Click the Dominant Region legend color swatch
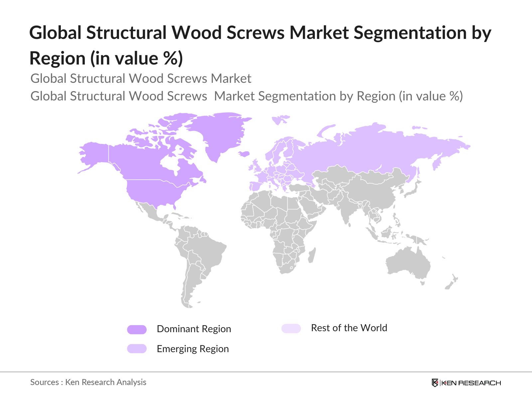 coord(137,330)
